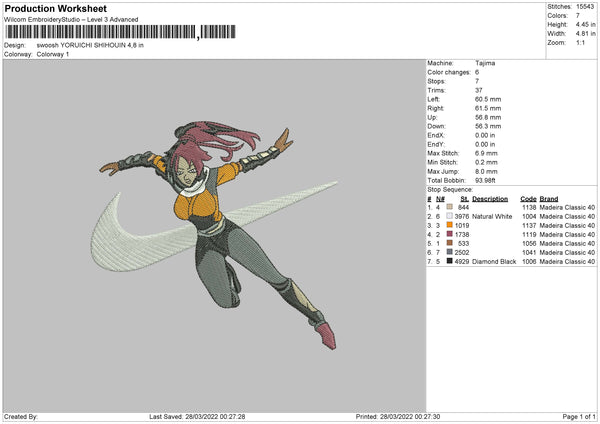Select the Natural White thread color swatch
The width and height of the screenshot is (600, 424).
[450, 215]
